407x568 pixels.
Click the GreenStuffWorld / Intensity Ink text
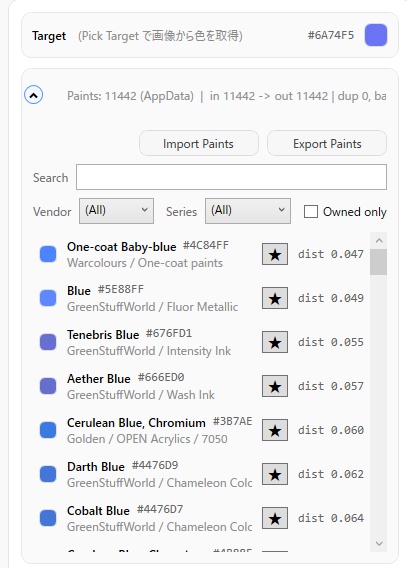point(149,351)
